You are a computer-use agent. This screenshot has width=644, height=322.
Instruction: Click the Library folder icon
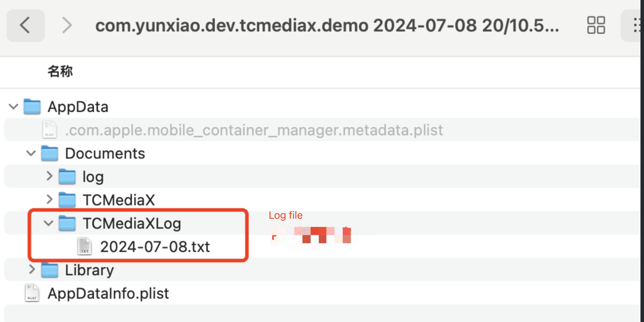point(50,270)
